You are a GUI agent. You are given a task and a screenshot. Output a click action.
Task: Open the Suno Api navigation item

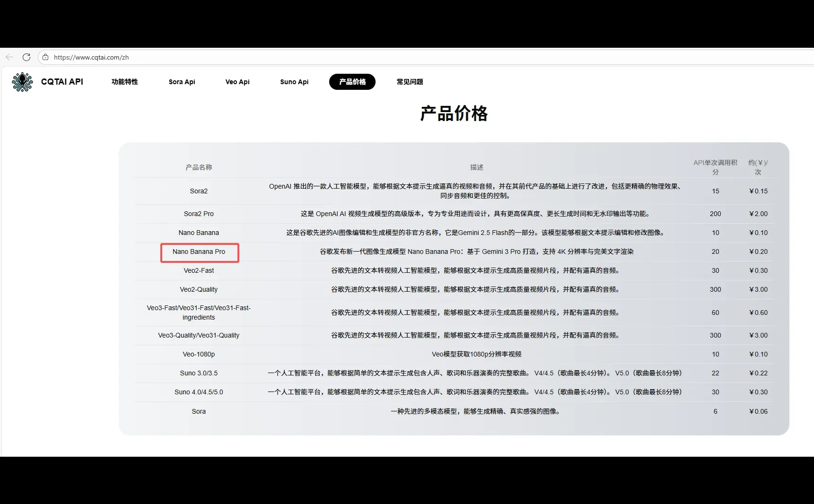294,82
